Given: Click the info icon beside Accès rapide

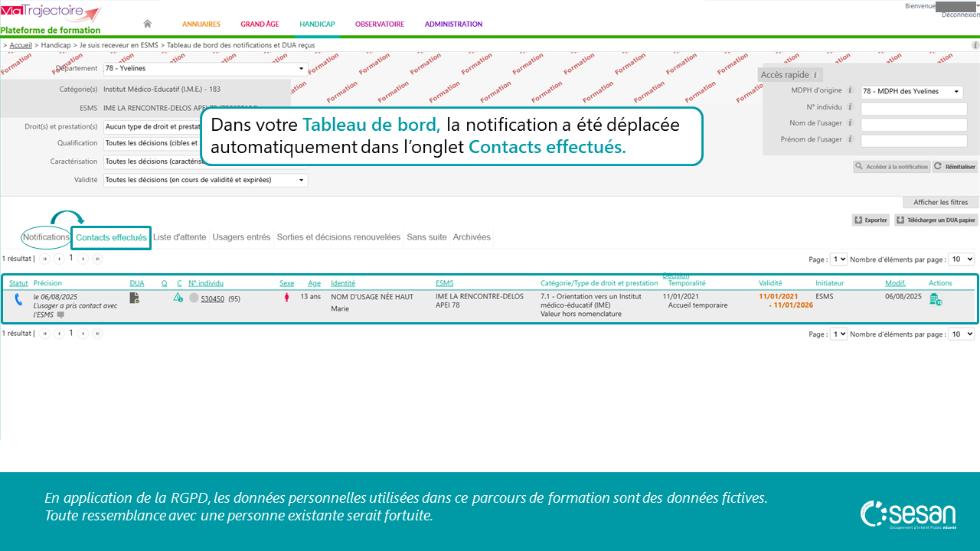Looking at the screenshot, I should (815, 75).
